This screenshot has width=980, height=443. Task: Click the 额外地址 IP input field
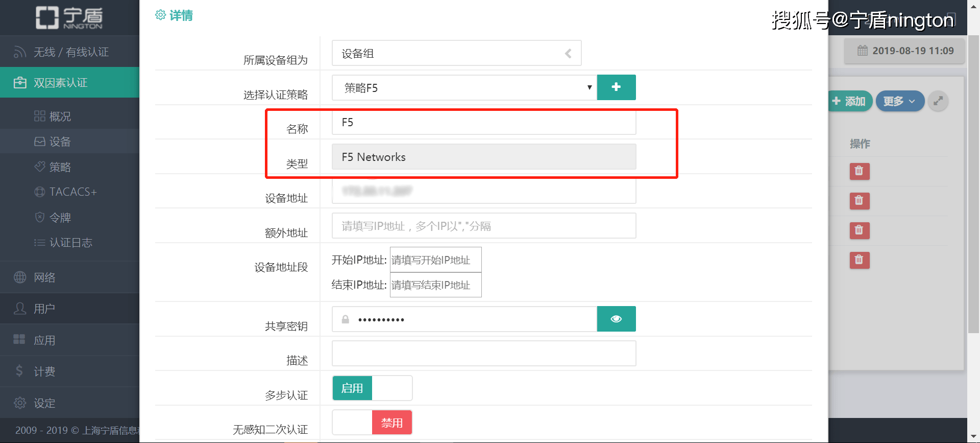(x=484, y=226)
